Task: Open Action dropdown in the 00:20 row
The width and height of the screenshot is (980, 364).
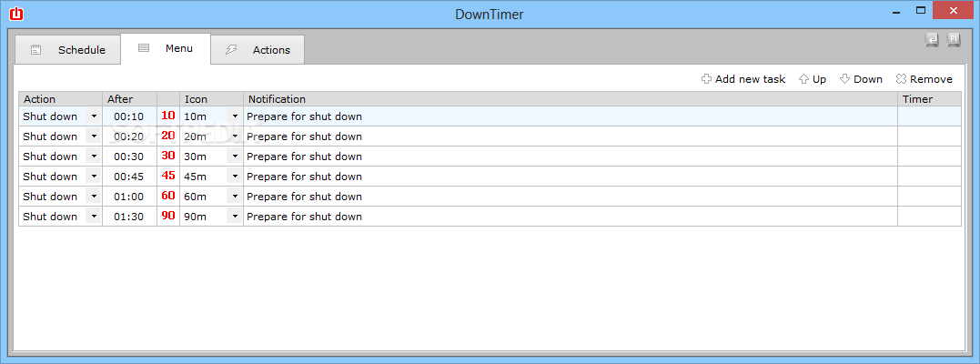Action: (94, 136)
